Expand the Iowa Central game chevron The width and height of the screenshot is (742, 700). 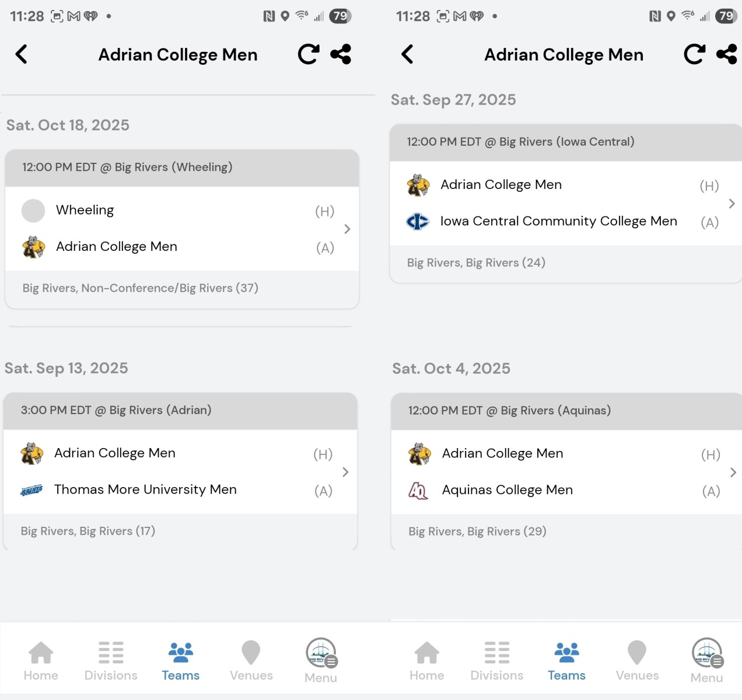pyautogui.click(x=731, y=204)
